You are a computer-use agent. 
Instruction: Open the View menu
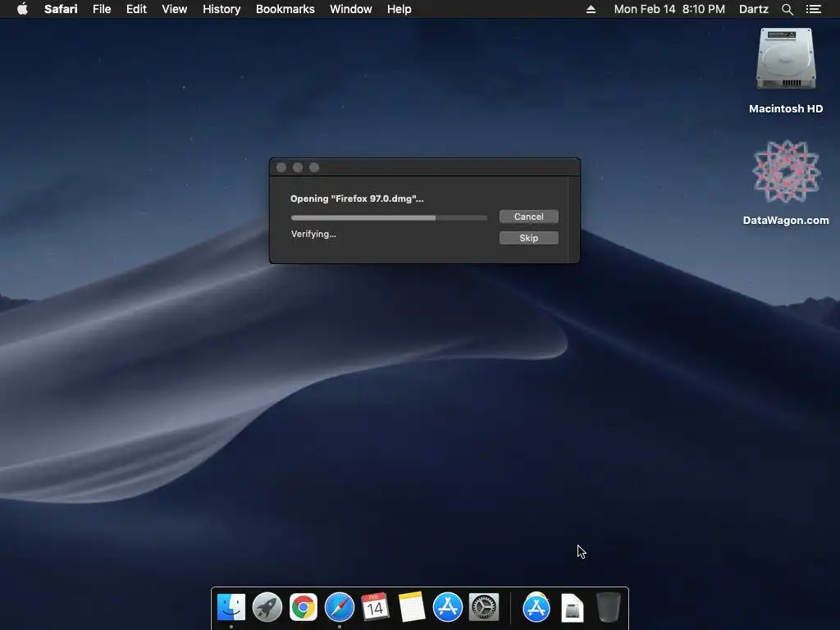tap(175, 9)
